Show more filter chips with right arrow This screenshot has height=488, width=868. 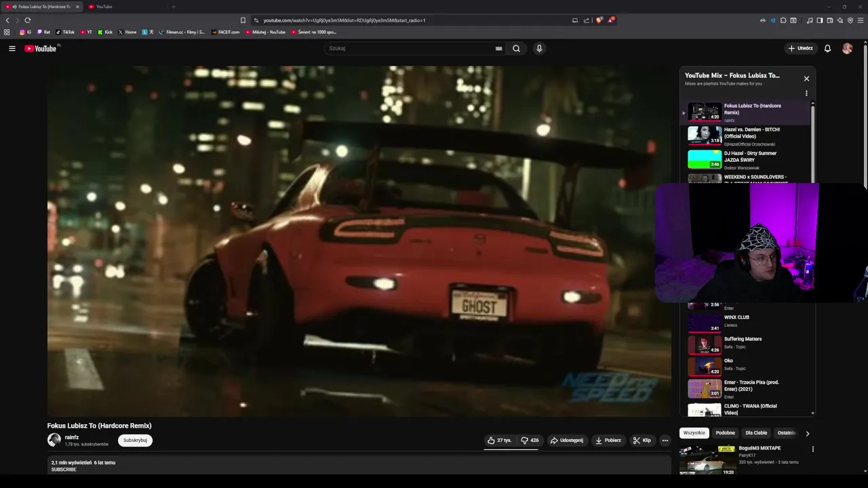807,433
